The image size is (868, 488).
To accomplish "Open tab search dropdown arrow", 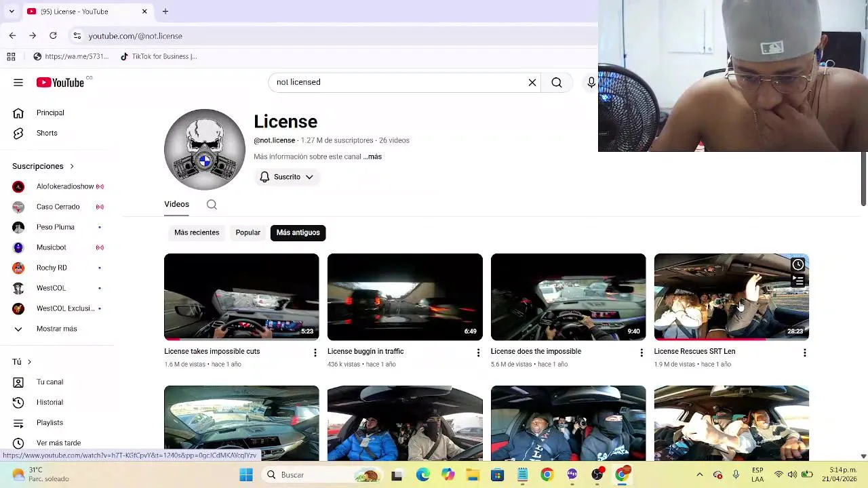I will tap(12, 12).
